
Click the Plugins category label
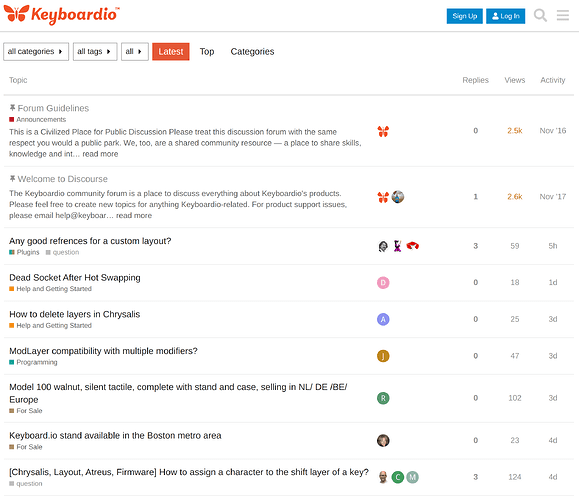[24, 252]
